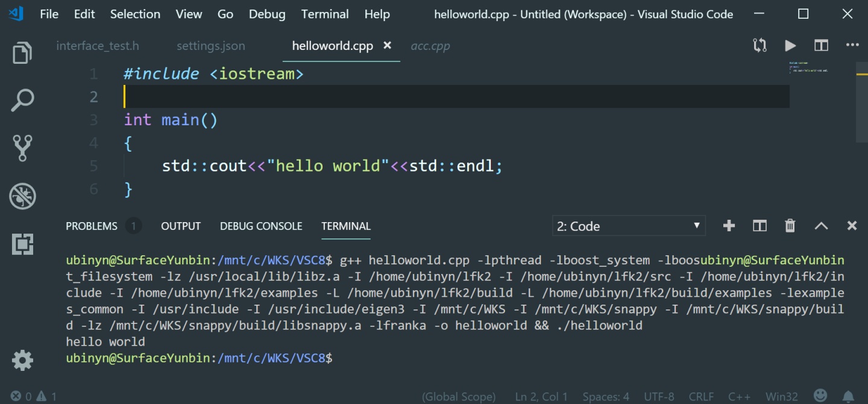Image resolution: width=868 pixels, height=404 pixels.
Task: Click '#include <iostream>' on line 1
Action: pyautogui.click(x=213, y=74)
